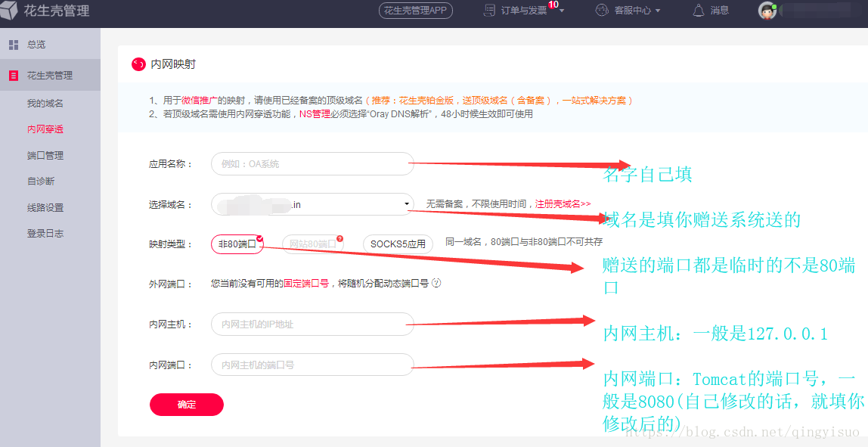Click the 花生壳管理 sidebar red icon
The width and height of the screenshot is (868, 447).
(x=14, y=76)
